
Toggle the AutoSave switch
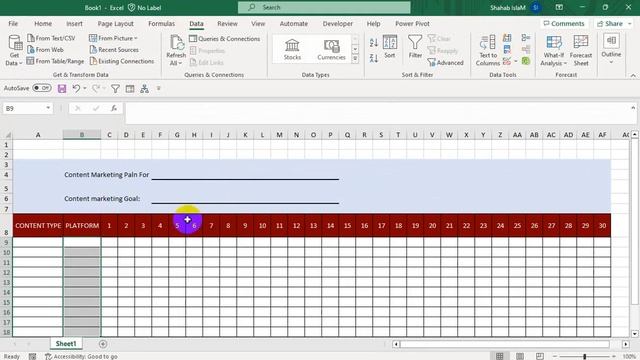(x=42, y=88)
